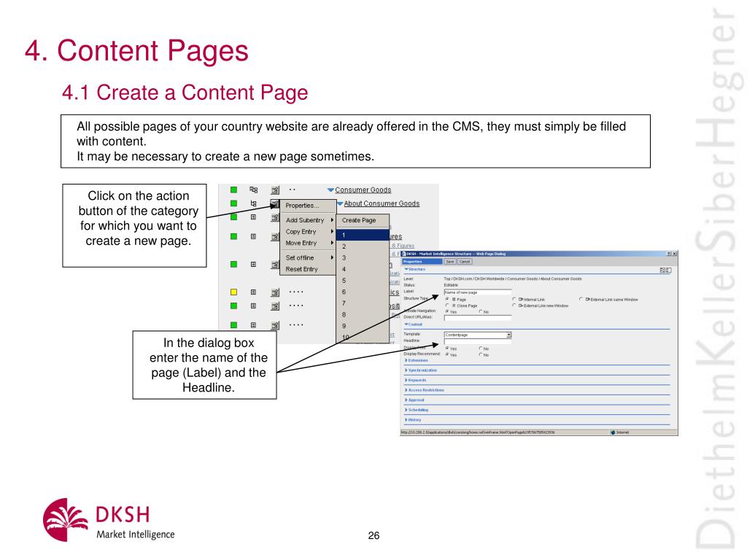Click the Internet zone icon in the dialog status bar
This screenshot has width=747, height=560.
[x=613, y=432]
